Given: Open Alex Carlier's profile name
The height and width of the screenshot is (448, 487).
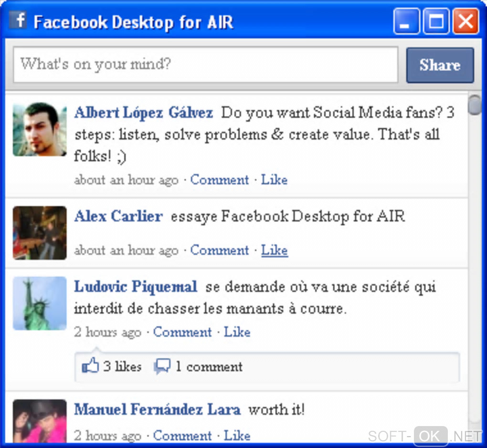Looking at the screenshot, I should pos(118,216).
